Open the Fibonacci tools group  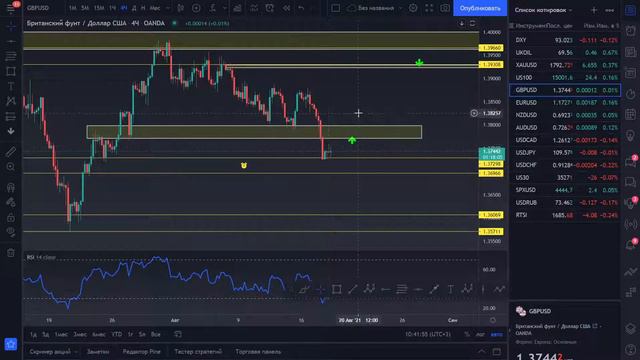point(11,56)
